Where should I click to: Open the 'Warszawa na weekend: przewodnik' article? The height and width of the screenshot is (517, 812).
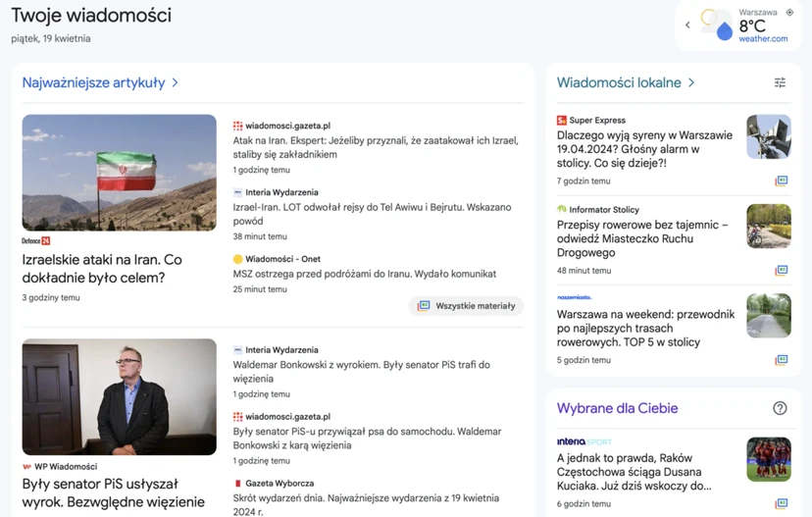[645, 329]
